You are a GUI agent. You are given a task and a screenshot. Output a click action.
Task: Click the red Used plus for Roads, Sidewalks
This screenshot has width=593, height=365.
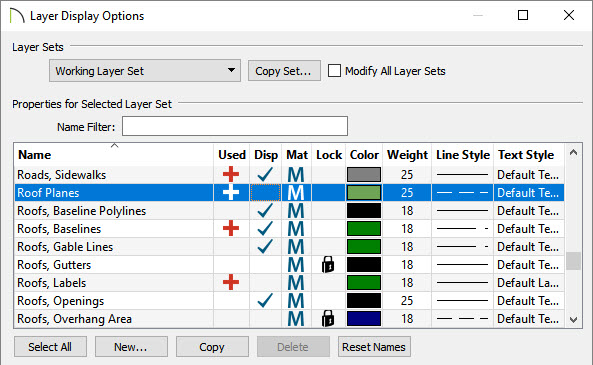point(231,174)
